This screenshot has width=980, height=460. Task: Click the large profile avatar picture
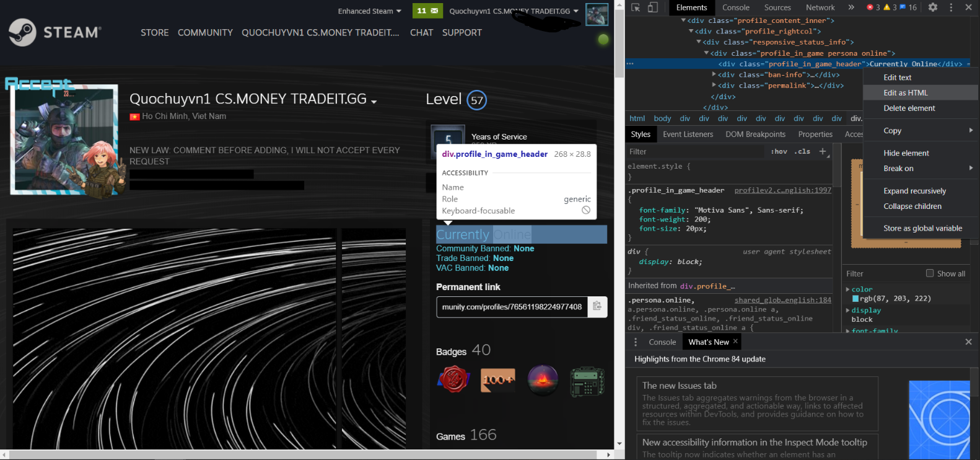(64, 139)
